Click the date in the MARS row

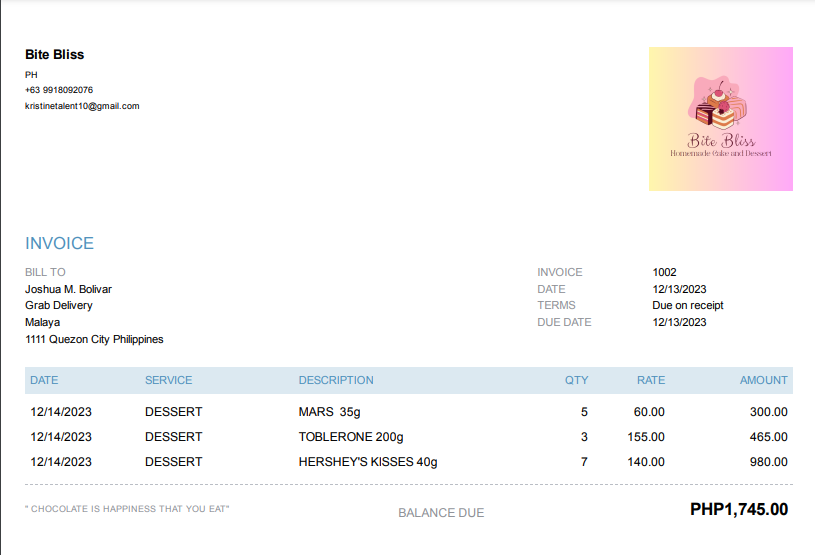tap(61, 412)
